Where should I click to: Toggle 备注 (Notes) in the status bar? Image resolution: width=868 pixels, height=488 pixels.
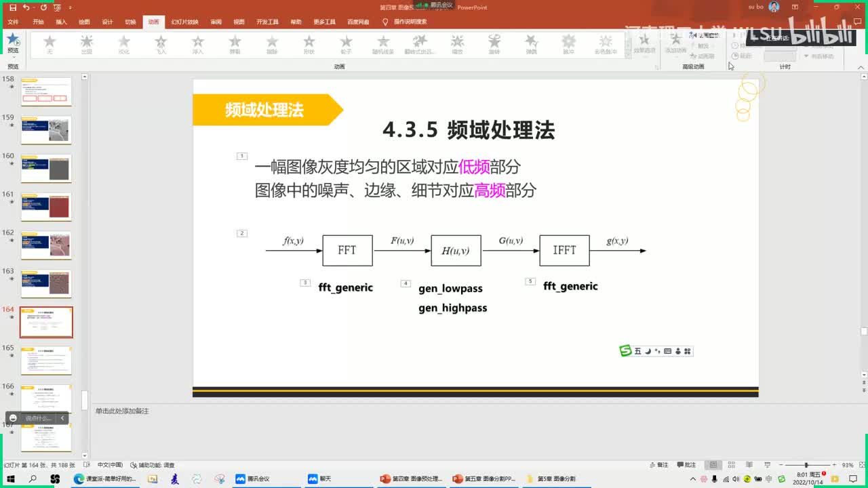(658, 465)
